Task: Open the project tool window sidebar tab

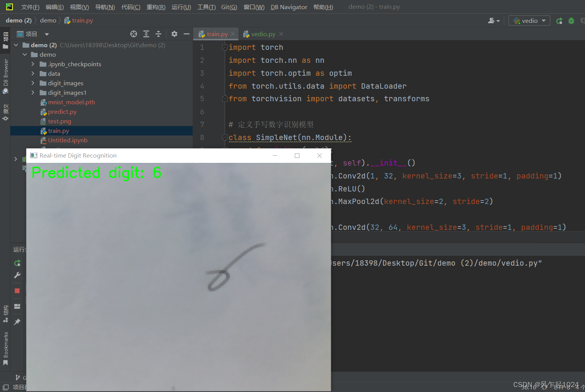Action: point(5,41)
